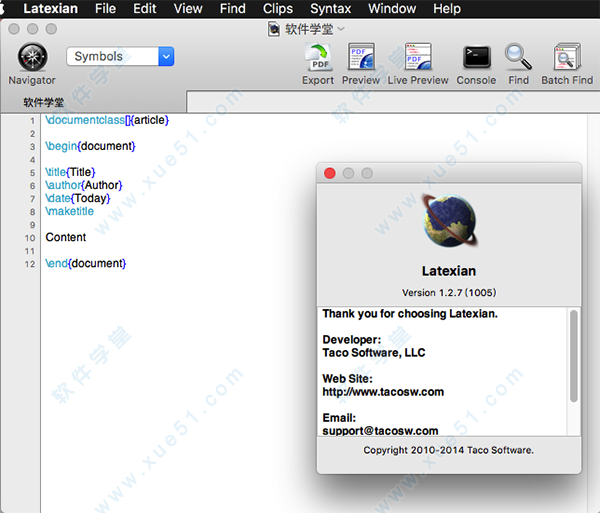Click the \end{document} line

pos(85,263)
